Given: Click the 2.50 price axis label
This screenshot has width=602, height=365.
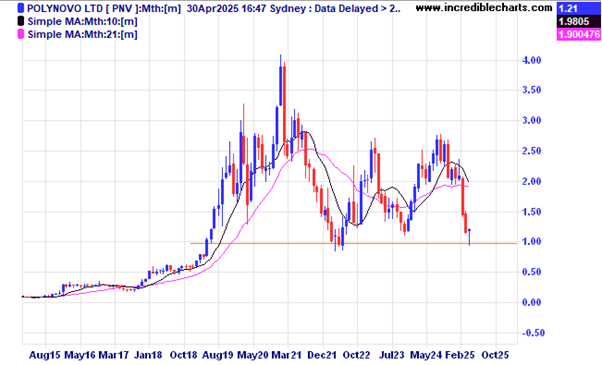Looking at the screenshot, I should (x=531, y=150).
